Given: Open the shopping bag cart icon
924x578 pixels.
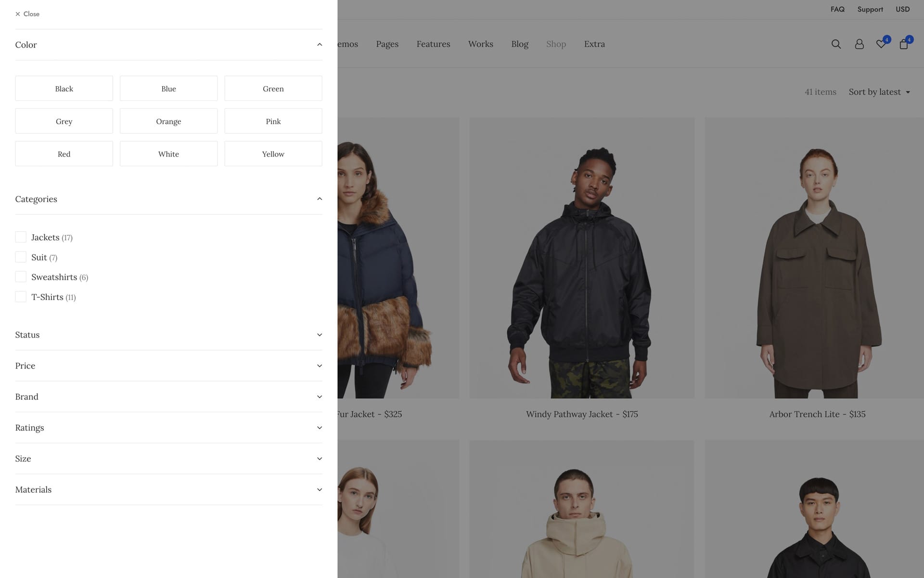Looking at the screenshot, I should coord(903,44).
